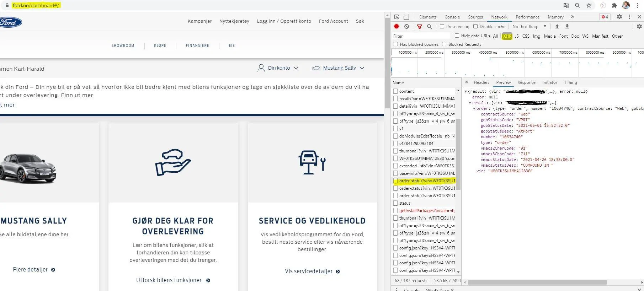Clear the network log
This screenshot has height=291, width=644.
406,26
